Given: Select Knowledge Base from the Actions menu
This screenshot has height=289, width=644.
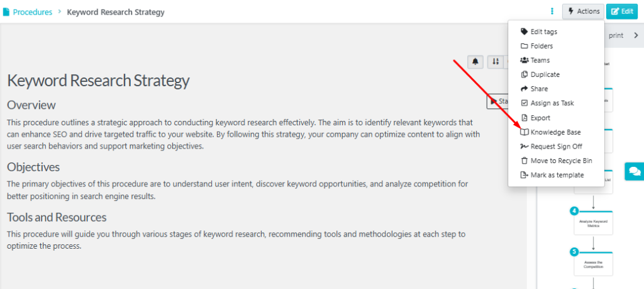Looking at the screenshot, I should click(x=556, y=132).
